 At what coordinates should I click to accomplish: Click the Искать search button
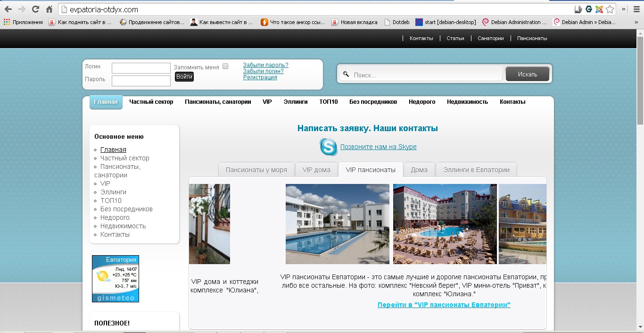528,74
